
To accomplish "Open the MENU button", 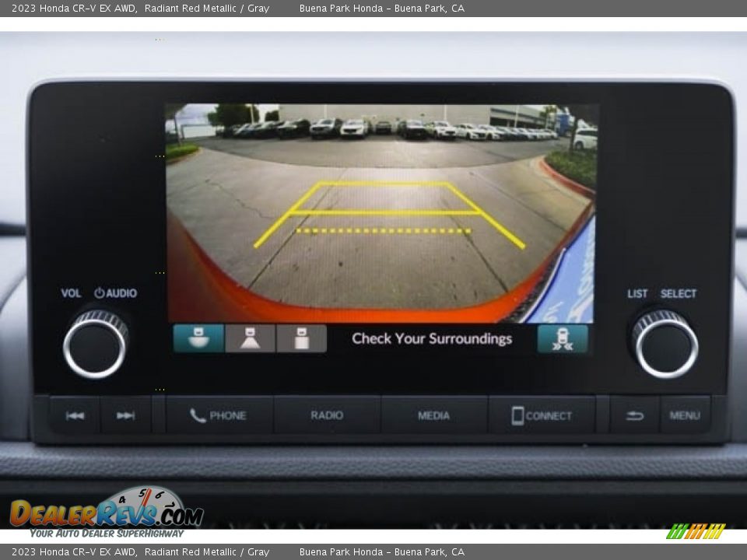I will tap(685, 415).
